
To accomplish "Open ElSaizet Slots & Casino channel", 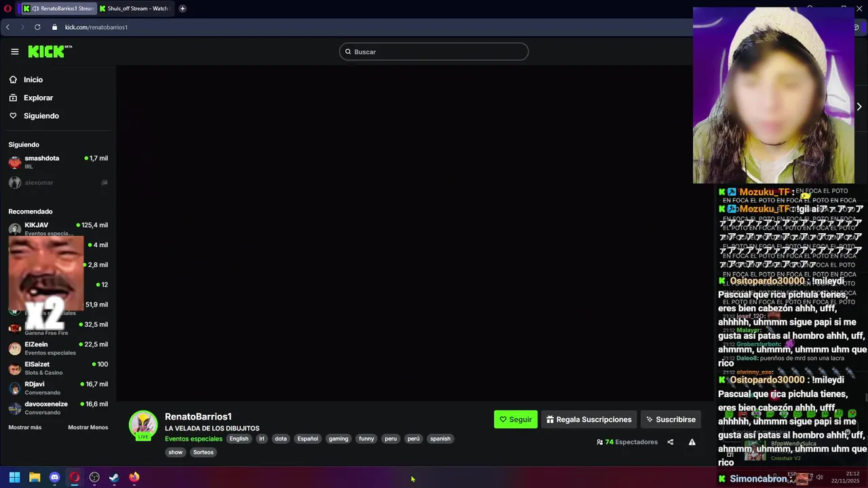I will tap(58, 368).
